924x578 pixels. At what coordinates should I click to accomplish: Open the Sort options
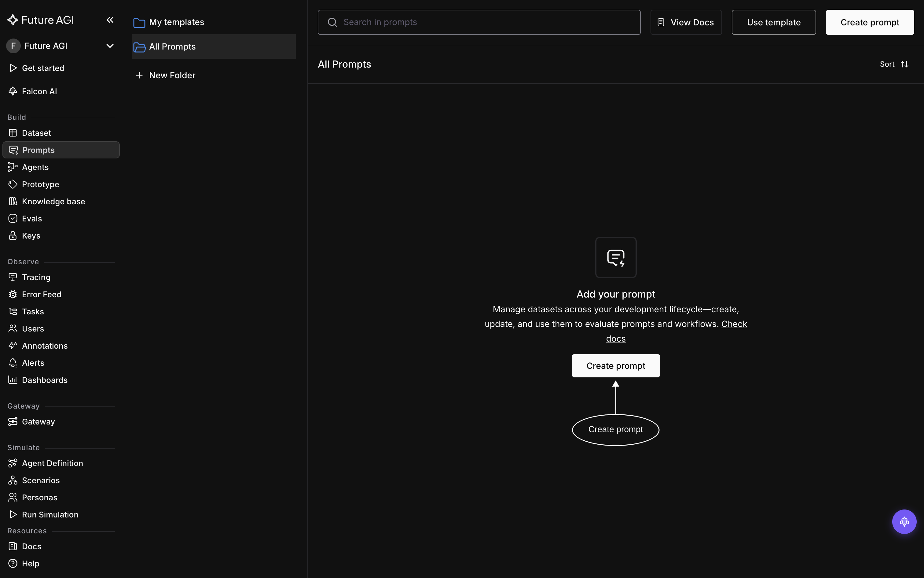[894, 64]
